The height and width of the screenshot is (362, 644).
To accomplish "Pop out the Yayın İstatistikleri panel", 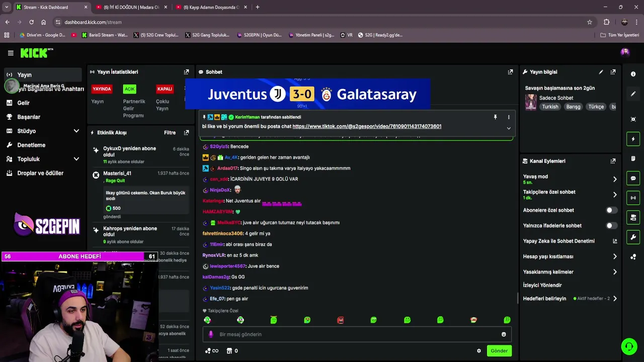I will point(186,72).
